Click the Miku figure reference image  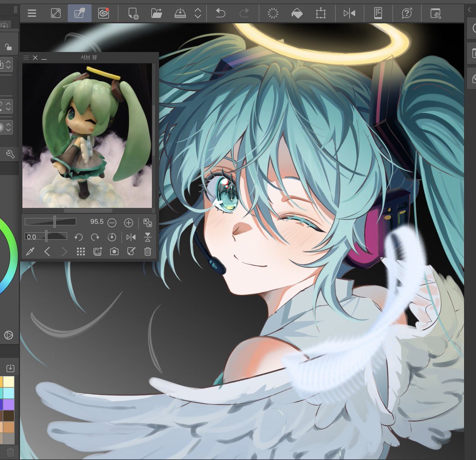(87, 135)
